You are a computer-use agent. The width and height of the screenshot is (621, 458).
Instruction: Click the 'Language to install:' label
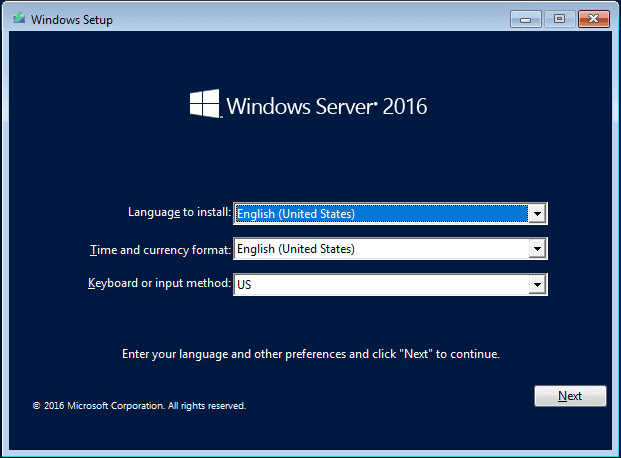[179, 212]
